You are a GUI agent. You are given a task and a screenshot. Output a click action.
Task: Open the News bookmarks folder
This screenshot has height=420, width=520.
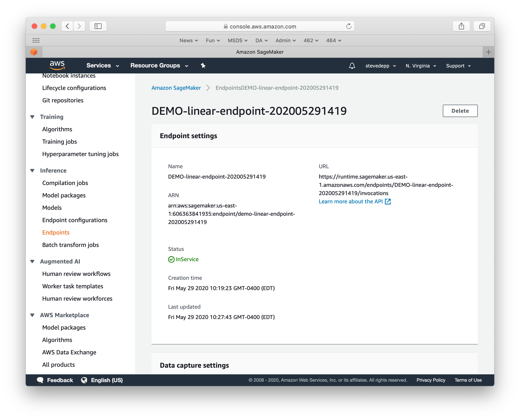point(189,40)
